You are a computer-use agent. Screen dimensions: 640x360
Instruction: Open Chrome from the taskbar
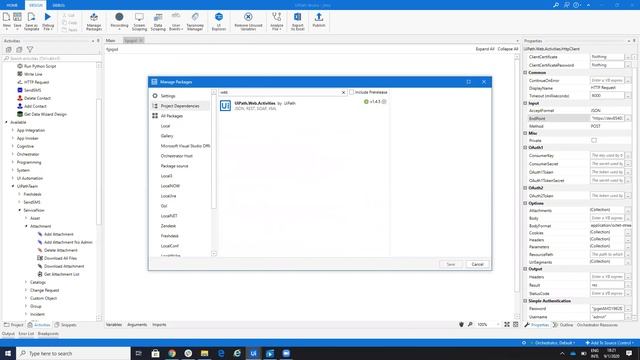(x=172, y=353)
